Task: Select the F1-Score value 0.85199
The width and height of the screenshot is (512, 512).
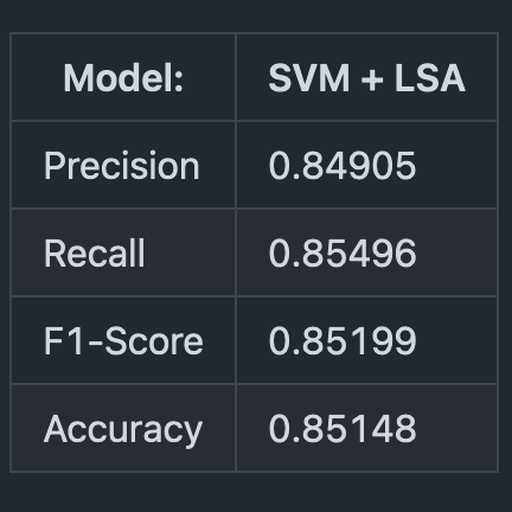Action: pos(342,341)
